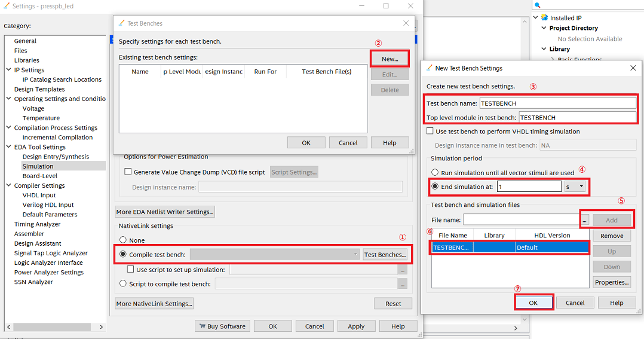Open Signal Tap Logic Analyzer settings
This screenshot has width=644, height=339.
click(x=51, y=253)
